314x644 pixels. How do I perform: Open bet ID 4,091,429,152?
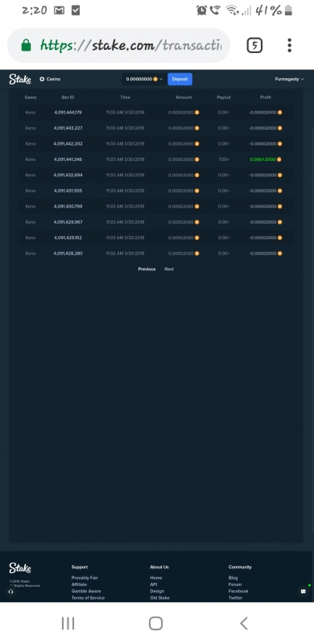click(x=68, y=237)
